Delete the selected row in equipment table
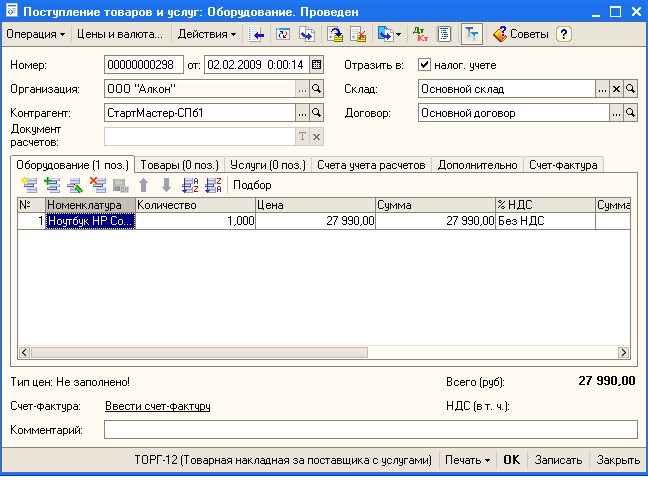 point(98,185)
